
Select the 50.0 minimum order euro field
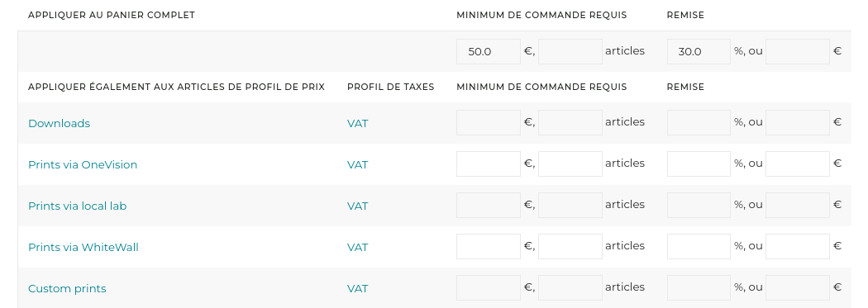point(489,51)
